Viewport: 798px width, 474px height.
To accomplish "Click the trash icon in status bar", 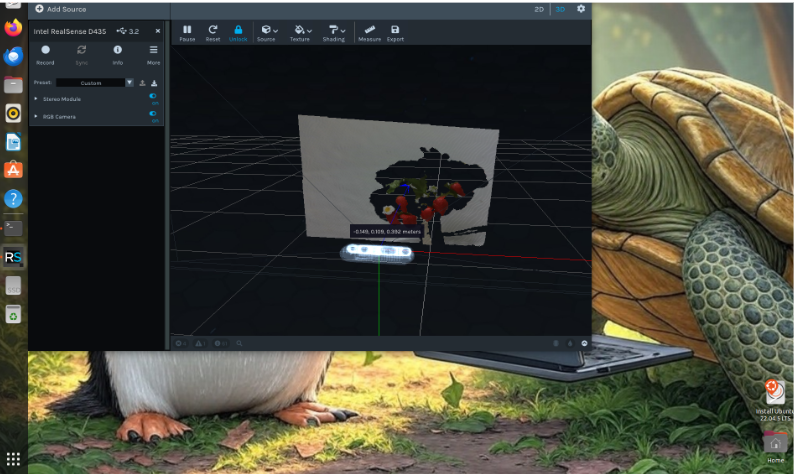I will click(x=556, y=344).
